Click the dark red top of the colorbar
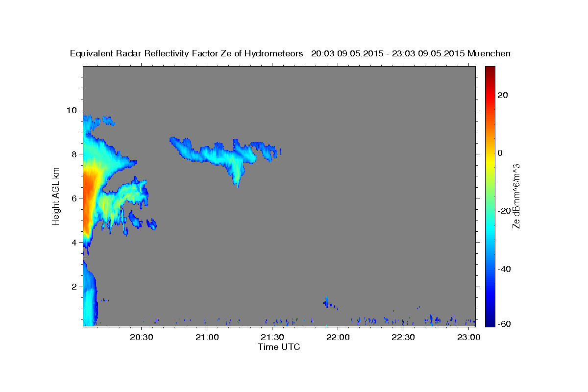 (x=490, y=73)
